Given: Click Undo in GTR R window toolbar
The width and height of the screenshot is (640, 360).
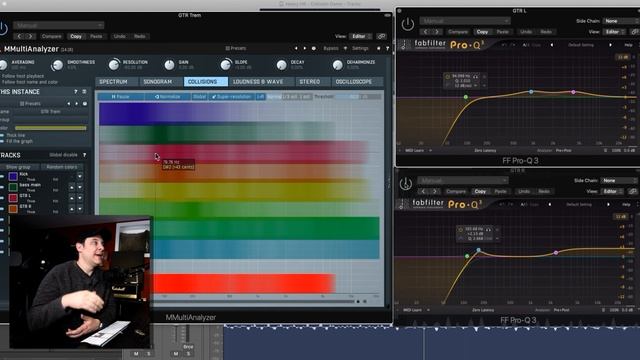Looking at the screenshot, I should (524, 191).
